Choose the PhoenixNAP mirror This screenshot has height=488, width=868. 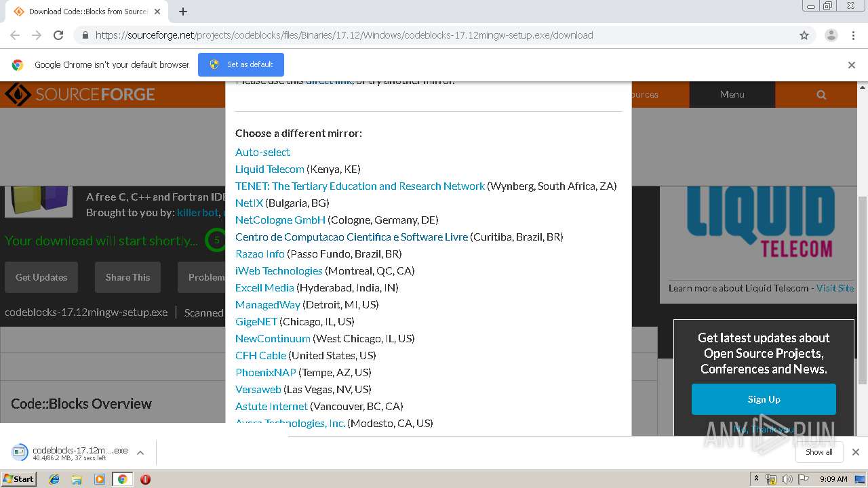click(266, 372)
